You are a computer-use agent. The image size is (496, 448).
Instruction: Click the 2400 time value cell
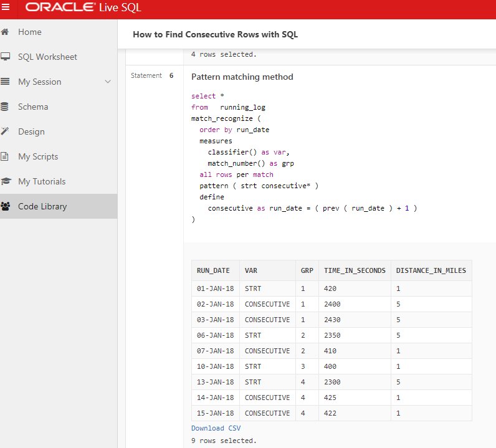pyautogui.click(x=355, y=304)
